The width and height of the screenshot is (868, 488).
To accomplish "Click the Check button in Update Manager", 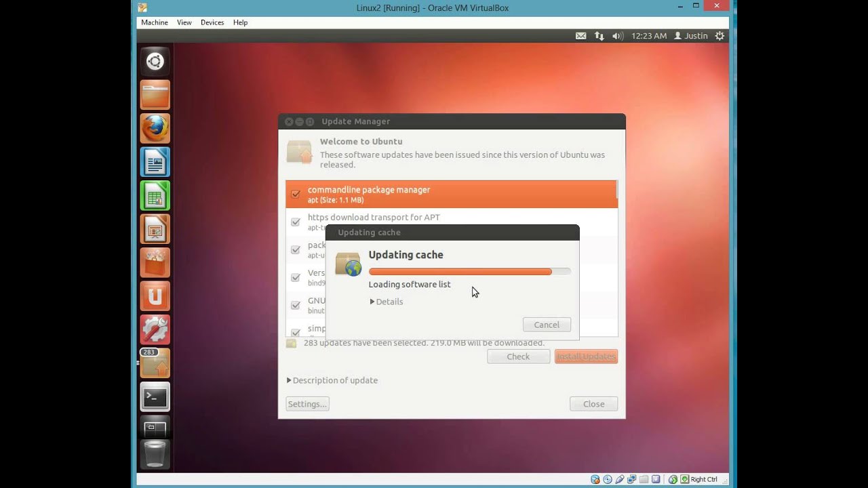I will pos(518,357).
